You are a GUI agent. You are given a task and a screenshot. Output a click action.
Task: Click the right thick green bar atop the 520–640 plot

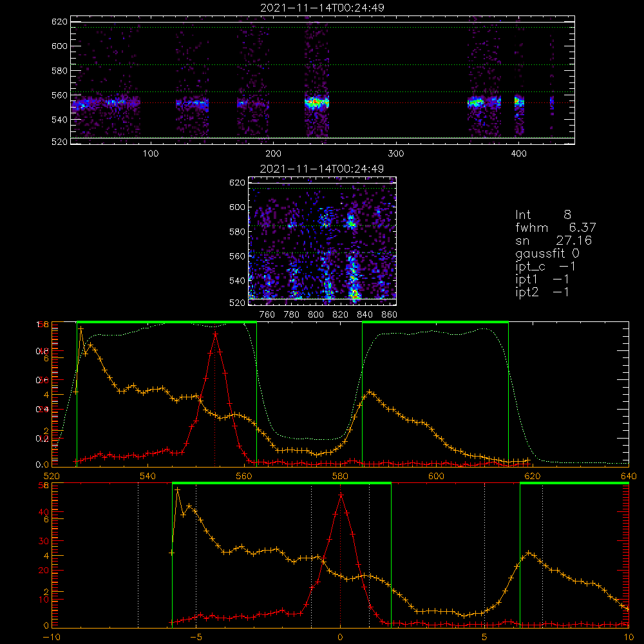pos(435,322)
